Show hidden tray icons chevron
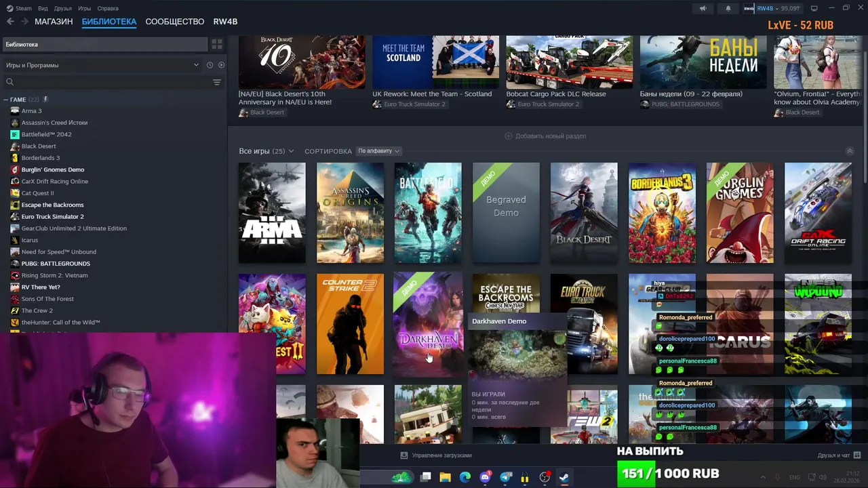The width and height of the screenshot is (868, 488). coord(763,477)
